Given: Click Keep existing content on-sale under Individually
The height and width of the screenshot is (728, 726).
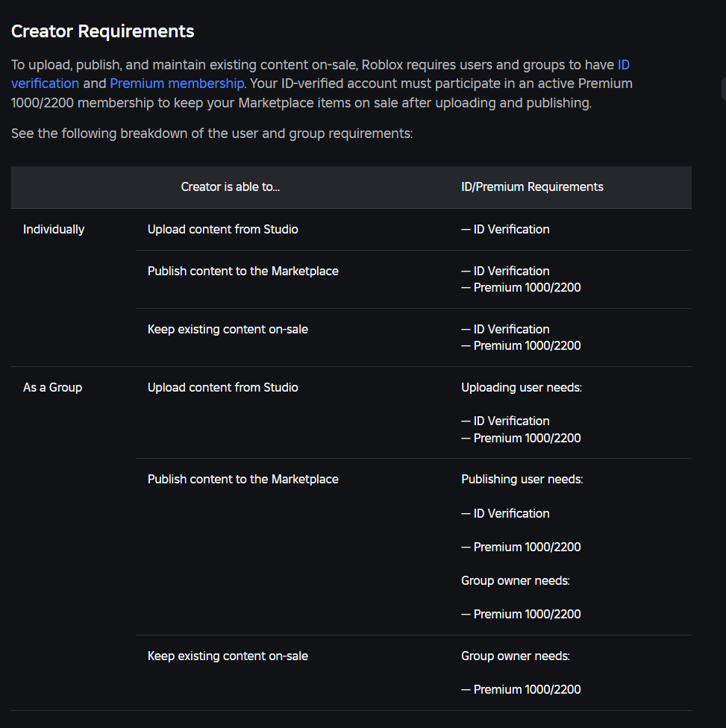Looking at the screenshot, I should click(x=228, y=330).
